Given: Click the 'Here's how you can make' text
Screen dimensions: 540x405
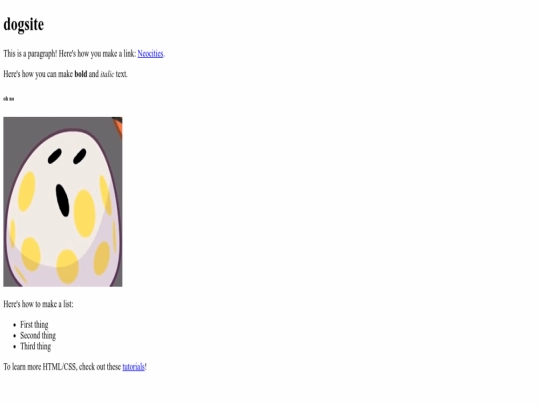Looking at the screenshot, I should point(38,74).
